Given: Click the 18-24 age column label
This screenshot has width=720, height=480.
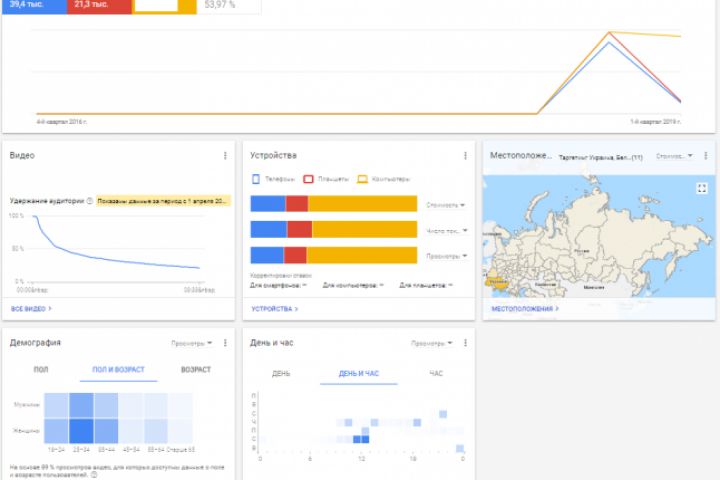Looking at the screenshot, I should click(x=56, y=450).
